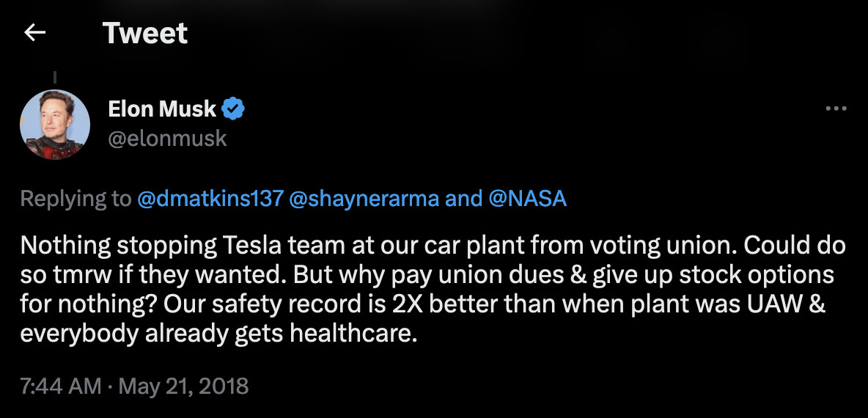Click the back arrow icon
This screenshot has height=418, width=868.
tap(34, 33)
